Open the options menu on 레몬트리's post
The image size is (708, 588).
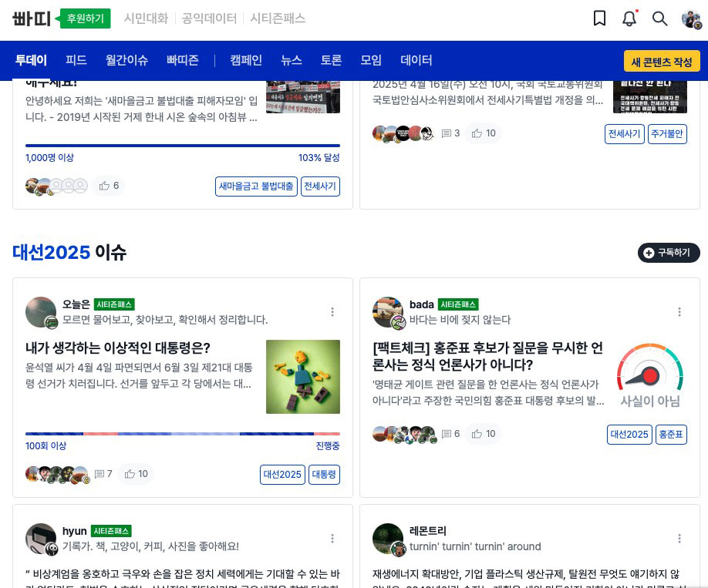coord(679,538)
